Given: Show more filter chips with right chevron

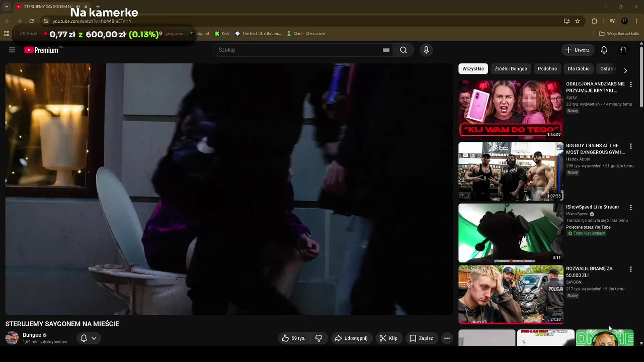Looking at the screenshot, I should coord(625,71).
